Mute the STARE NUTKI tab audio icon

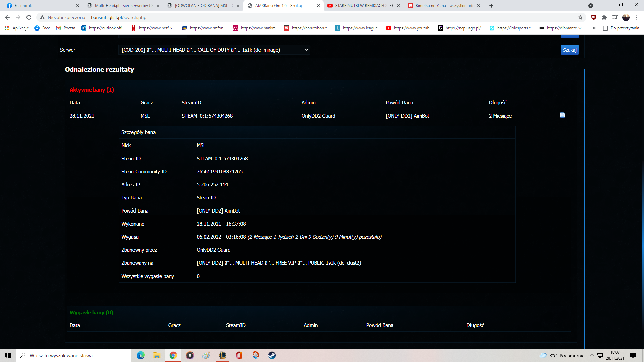(391, 6)
